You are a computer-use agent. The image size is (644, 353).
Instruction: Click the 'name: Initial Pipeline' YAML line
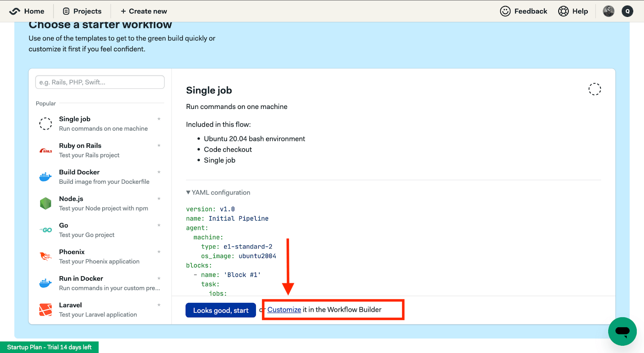click(x=227, y=218)
